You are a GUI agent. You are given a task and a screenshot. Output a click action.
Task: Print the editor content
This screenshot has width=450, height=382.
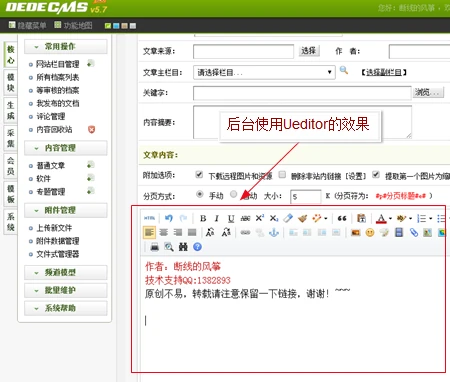point(154,247)
